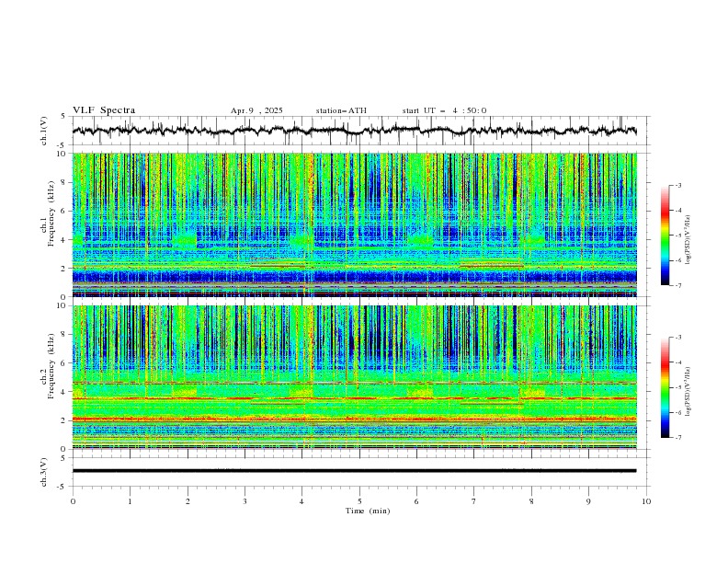Select the "start UT = 4 :50: 0" text
This screenshot has width=728, height=563.
(444, 110)
